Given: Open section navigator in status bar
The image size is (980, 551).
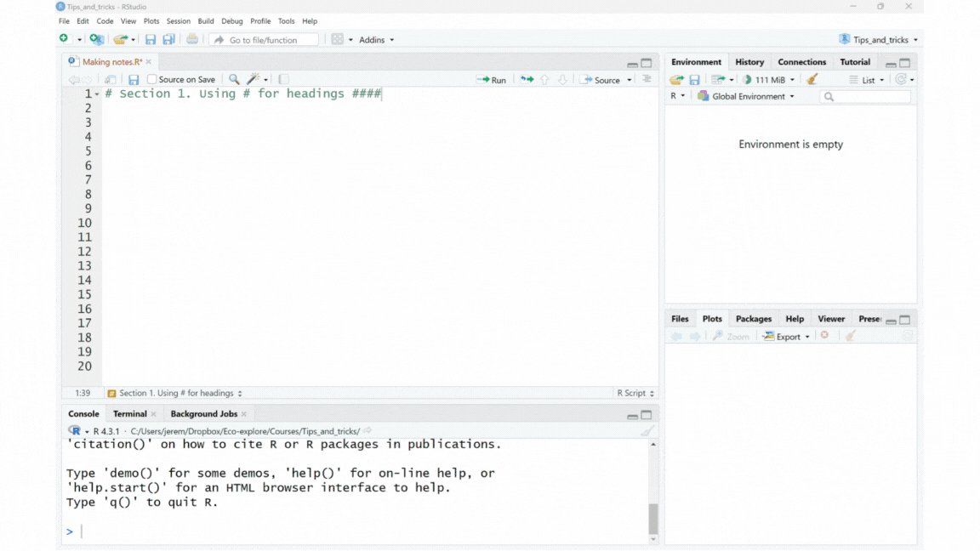Looking at the screenshot, I should 174,393.
